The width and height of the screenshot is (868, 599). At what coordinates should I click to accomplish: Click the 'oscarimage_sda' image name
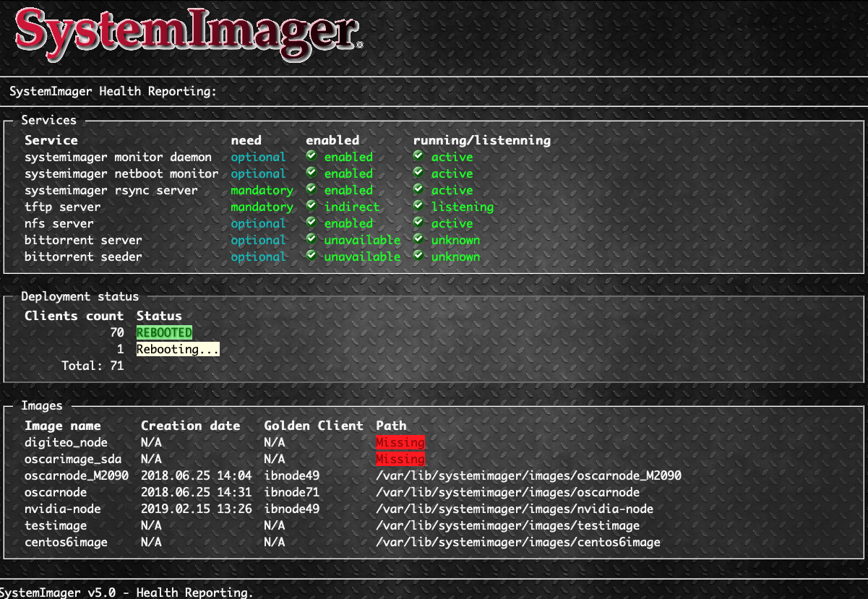pyautogui.click(x=73, y=459)
